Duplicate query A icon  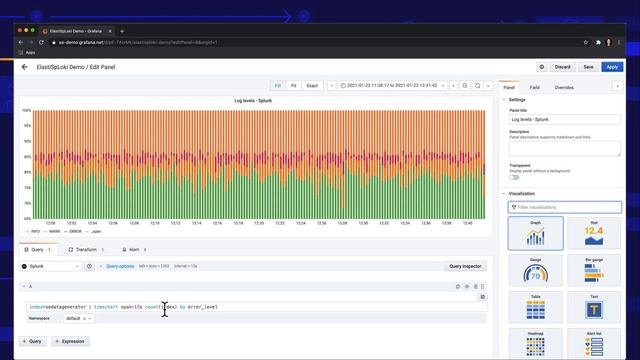[458, 287]
